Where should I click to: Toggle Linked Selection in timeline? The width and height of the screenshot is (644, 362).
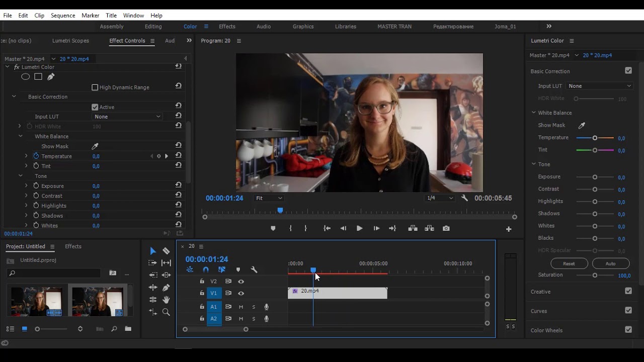pyautogui.click(x=222, y=270)
